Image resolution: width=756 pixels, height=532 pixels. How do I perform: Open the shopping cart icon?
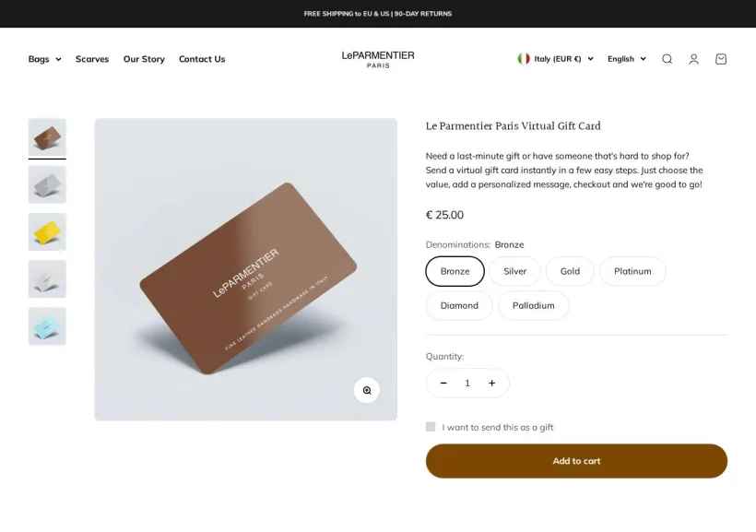pos(721,59)
